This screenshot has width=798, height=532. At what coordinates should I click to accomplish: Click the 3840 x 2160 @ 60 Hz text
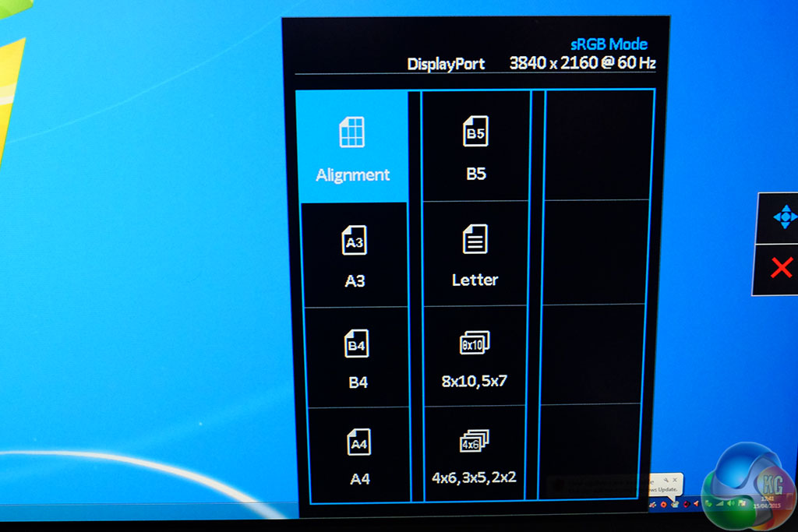click(582, 62)
